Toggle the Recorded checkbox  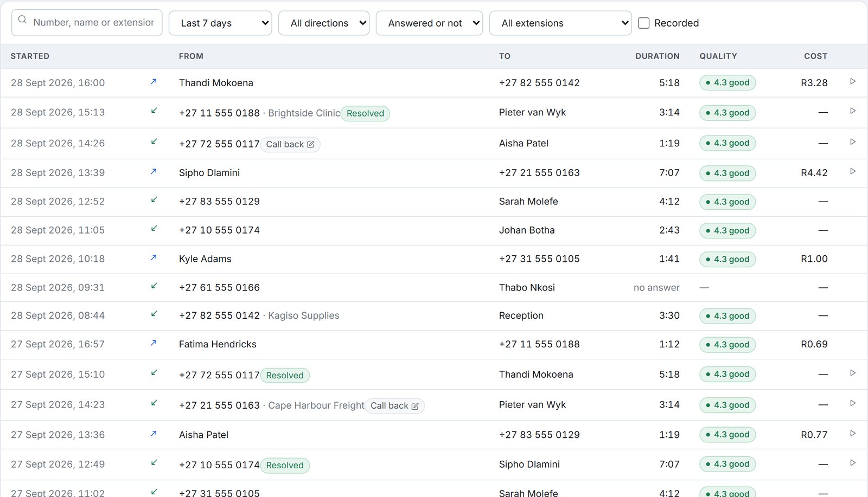pyautogui.click(x=644, y=23)
